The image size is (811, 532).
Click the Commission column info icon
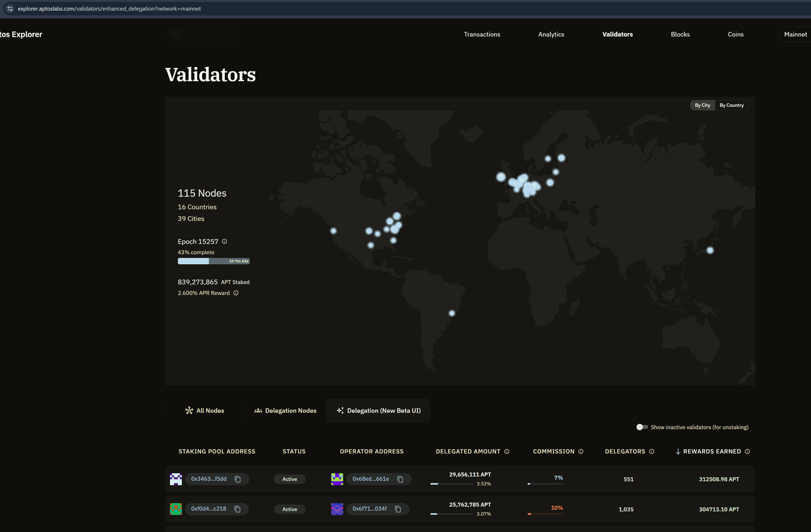(582, 451)
